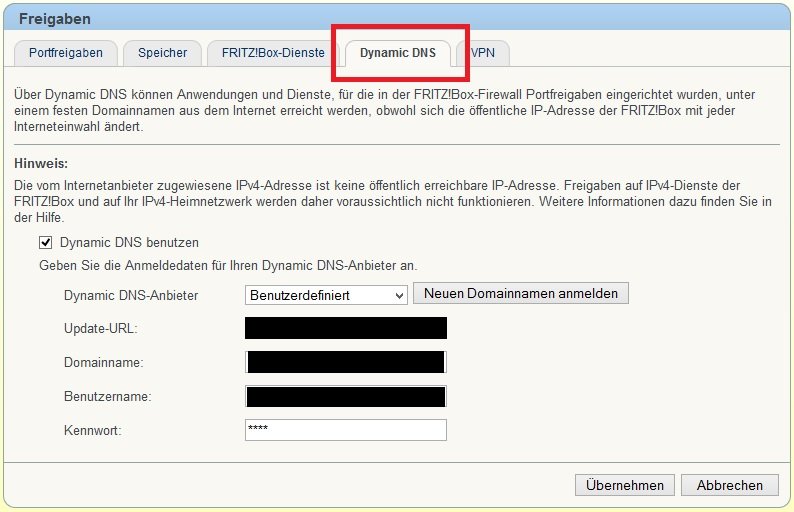Viewport: 794px width, 512px height.
Task: Click the Kennwort password field
Action: click(x=346, y=430)
